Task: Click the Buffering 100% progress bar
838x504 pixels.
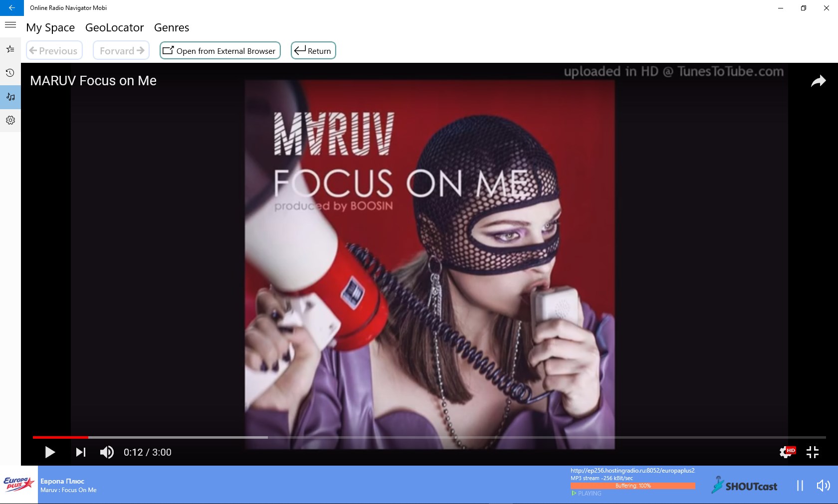Action: coord(633,486)
